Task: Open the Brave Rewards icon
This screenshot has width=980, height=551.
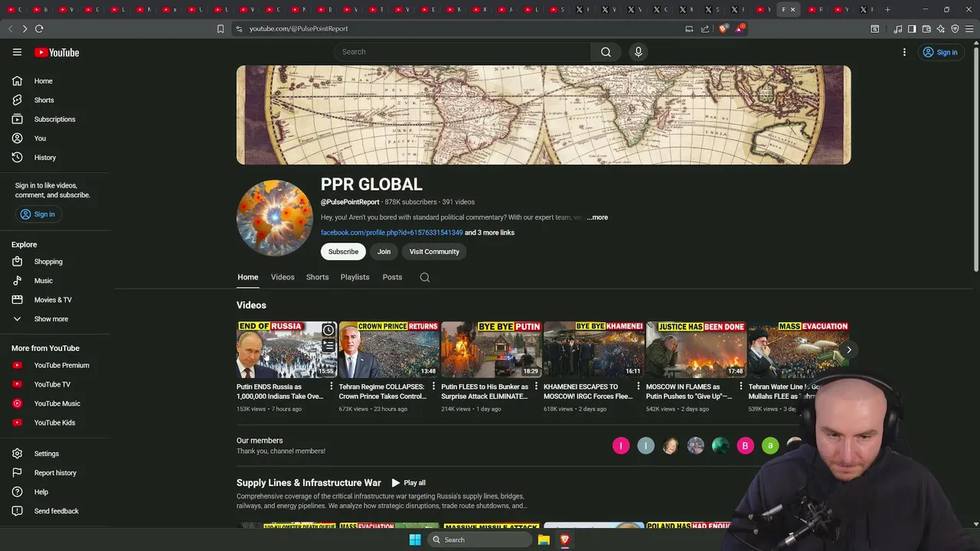Action: point(740,28)
